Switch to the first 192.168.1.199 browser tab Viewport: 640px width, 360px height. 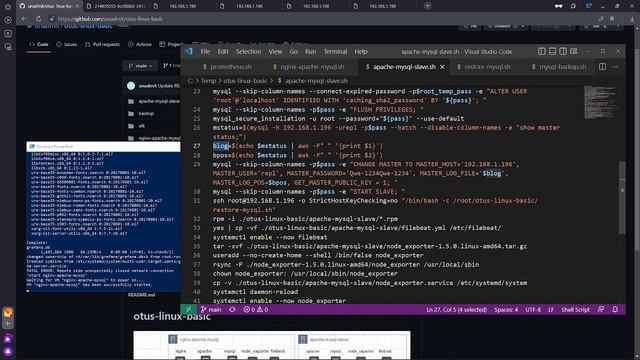182,6
